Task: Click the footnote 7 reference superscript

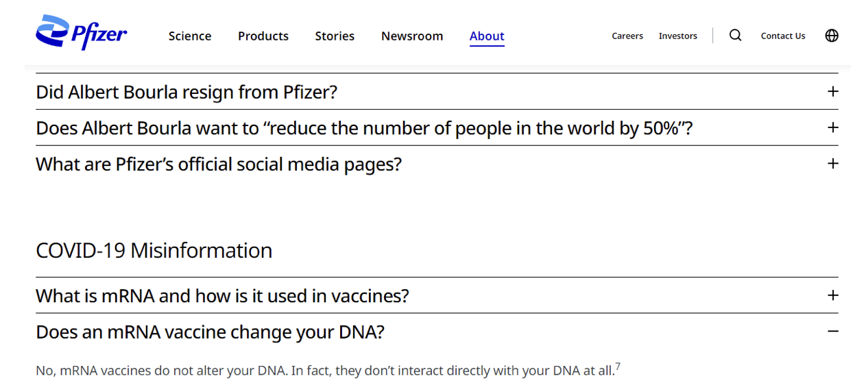Action: pyautogui.click(x=618, y=367)
